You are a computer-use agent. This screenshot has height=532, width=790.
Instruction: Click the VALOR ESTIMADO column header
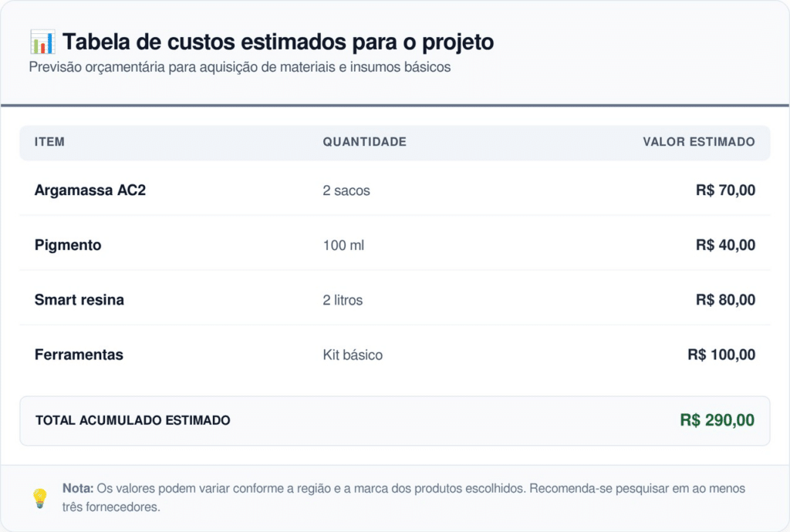[698, 142]
